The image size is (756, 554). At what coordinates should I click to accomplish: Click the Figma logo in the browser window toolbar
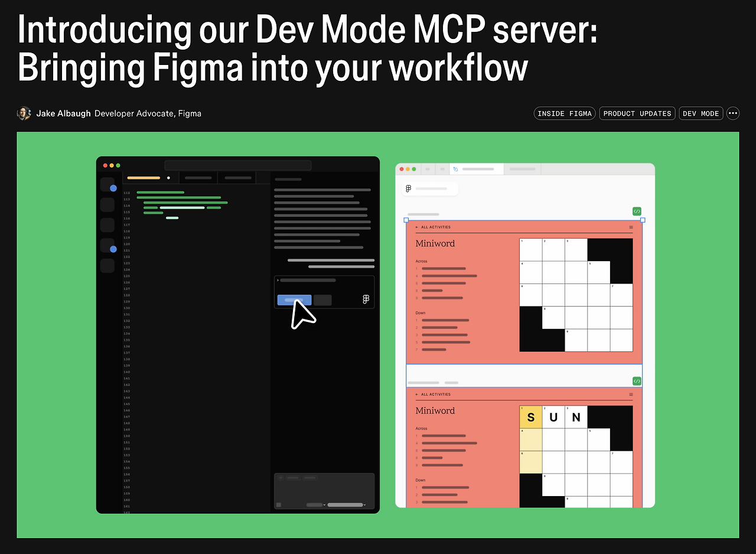[x=408, y=189]
